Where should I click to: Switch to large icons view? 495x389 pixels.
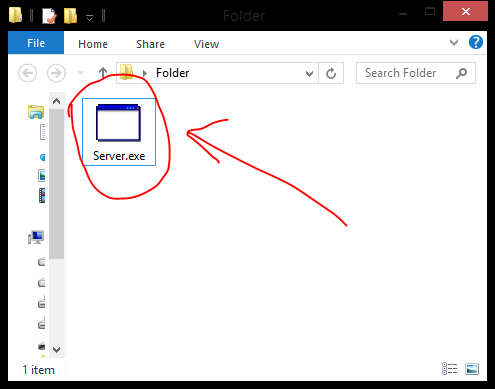click(472, 369)
